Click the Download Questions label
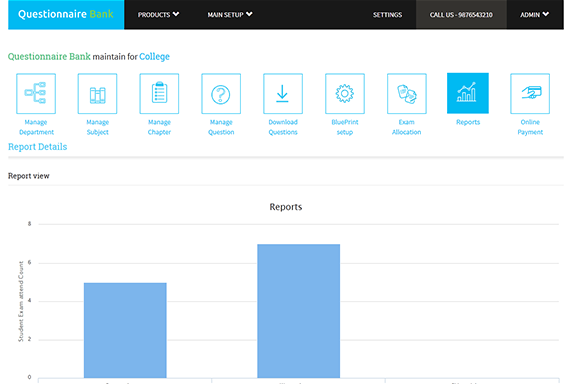Image resolution: width=574 pixels, height=384 pixels. [283, 127]
